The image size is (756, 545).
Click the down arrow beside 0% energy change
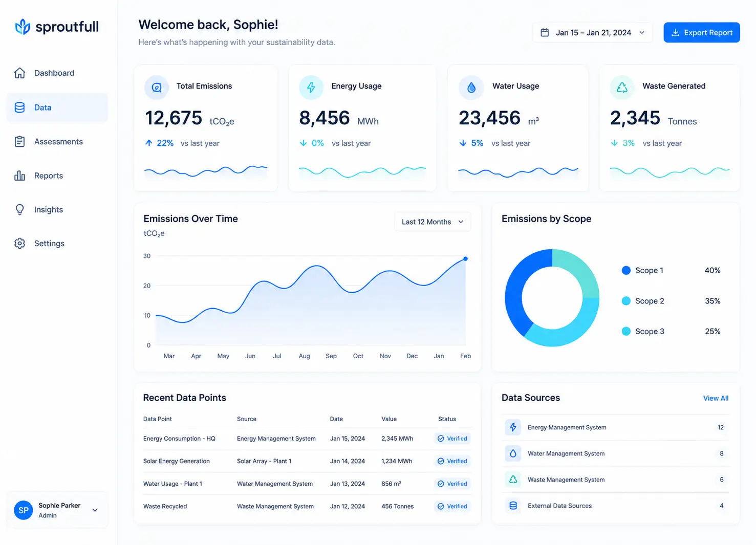point(303,143)
